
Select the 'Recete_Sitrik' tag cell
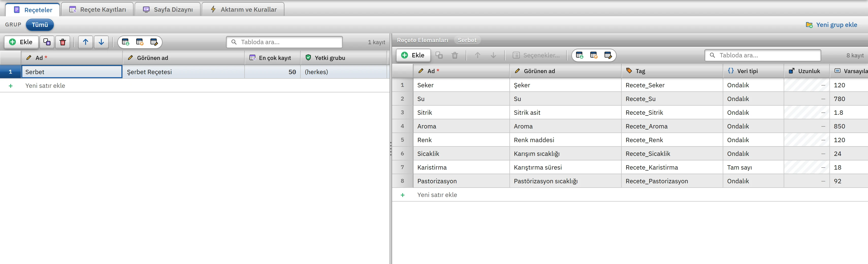(672, 112)
